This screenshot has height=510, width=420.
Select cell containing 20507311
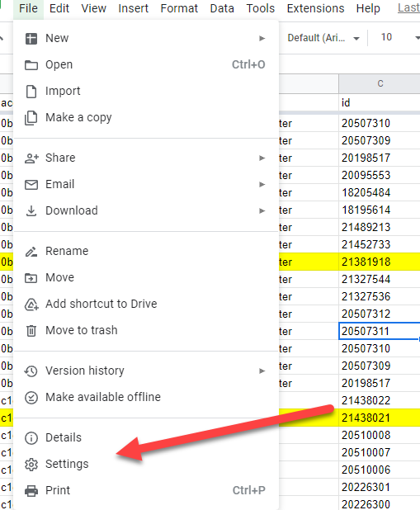[x=380, y=331]
